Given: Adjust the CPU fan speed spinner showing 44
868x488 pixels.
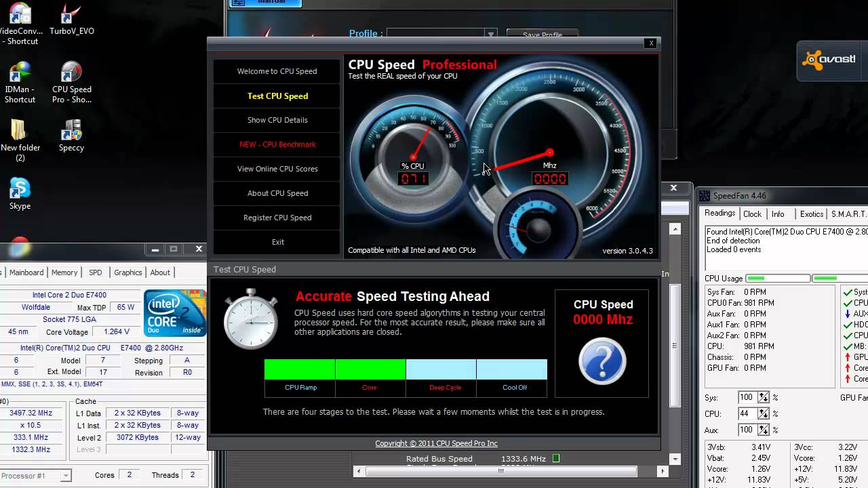Looking at the screenshot, I should click(x=764, y=414).
